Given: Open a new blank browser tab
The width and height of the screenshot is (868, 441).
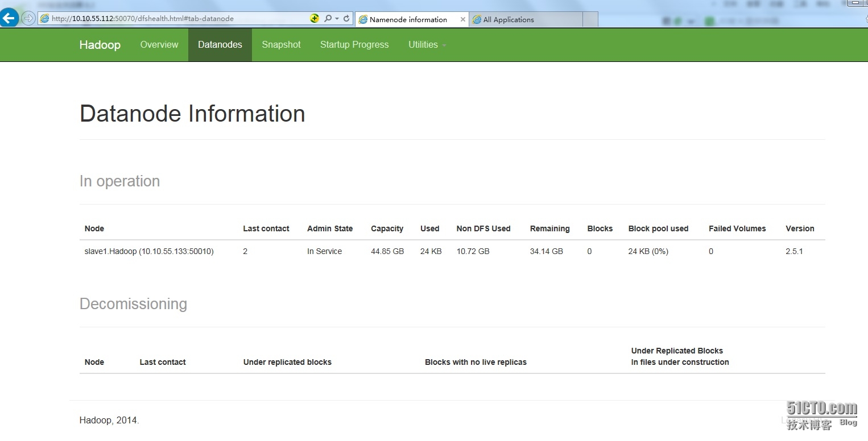Looking at the screenshot, I should (590, 19).
